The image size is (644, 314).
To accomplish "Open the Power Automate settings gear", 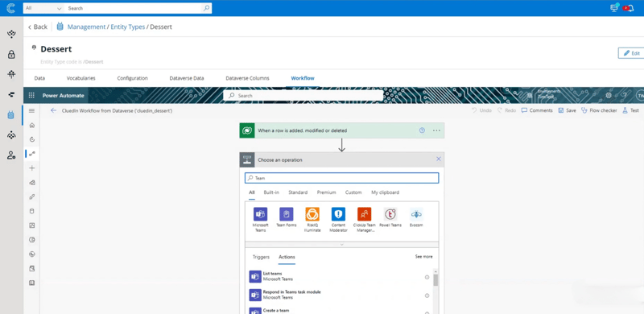I will coord(609,95).
